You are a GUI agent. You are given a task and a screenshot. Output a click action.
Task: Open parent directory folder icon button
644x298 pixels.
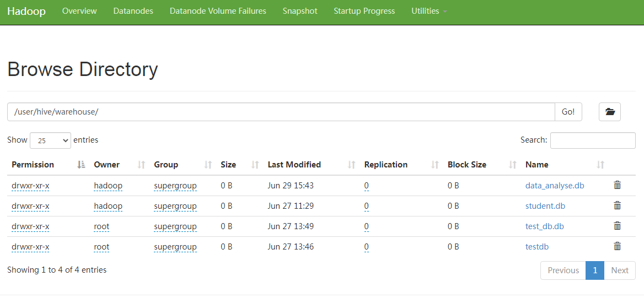coord(609,112)
